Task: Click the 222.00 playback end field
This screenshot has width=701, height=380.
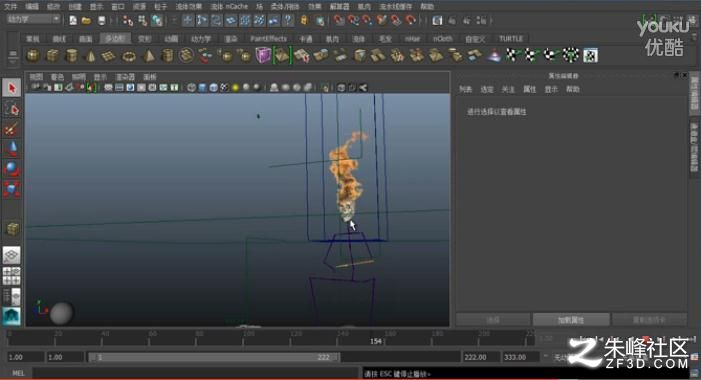Action: 481,357
